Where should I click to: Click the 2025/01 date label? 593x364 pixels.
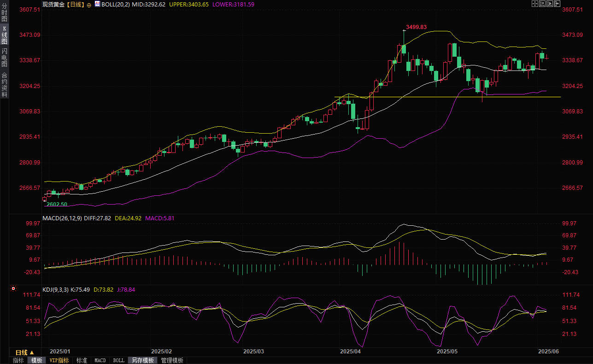click(60, 352)
